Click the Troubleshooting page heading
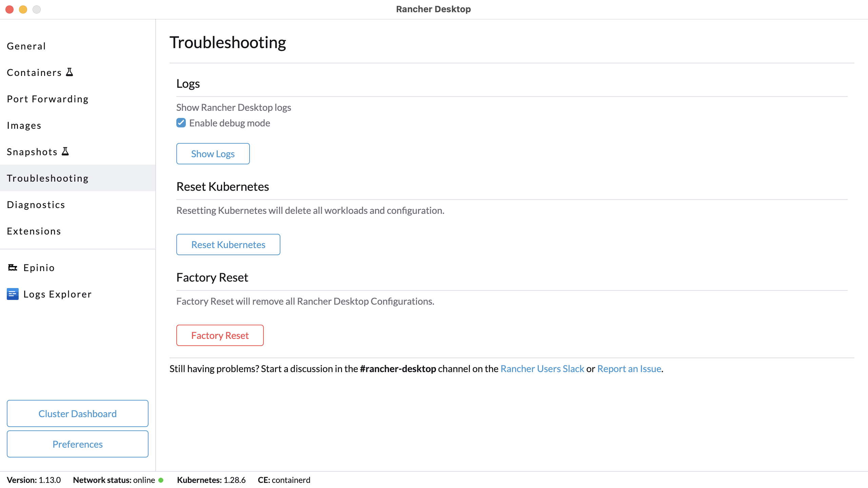This screenshot has width=868, height=488. coord(228,43)
